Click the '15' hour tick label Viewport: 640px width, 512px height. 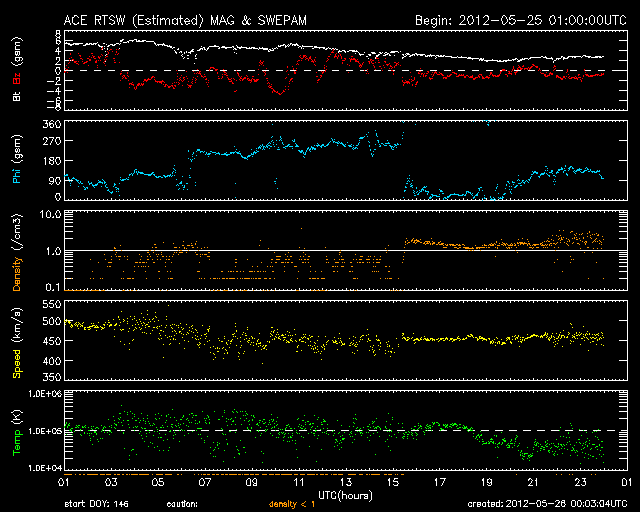393,483
